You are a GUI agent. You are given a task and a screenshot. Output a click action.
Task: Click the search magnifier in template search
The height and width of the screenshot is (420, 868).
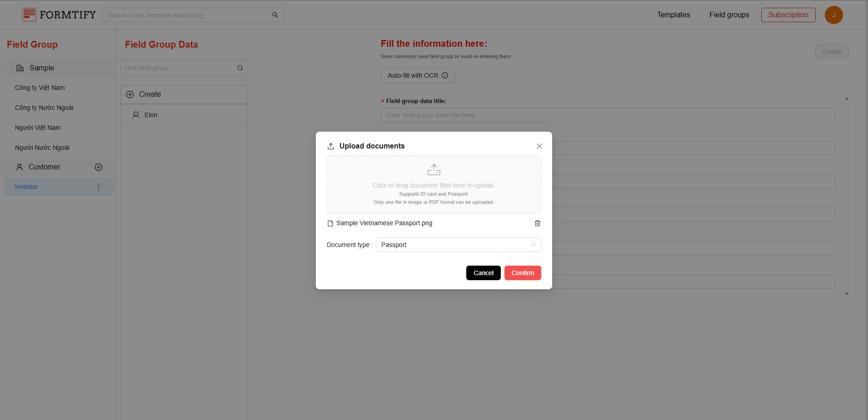tap(275, 15)
